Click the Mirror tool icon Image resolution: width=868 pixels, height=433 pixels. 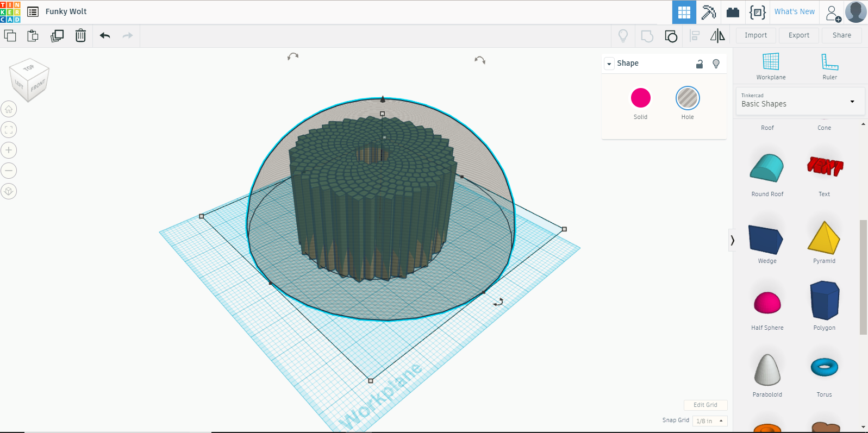[x=717, y=36]
